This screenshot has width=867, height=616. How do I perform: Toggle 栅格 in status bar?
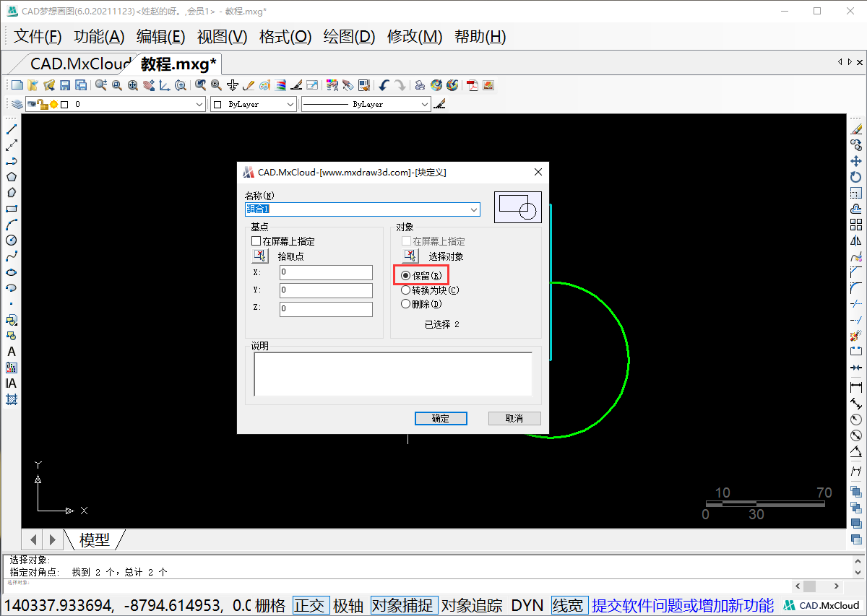pyautogui.click(x=271, y=606)
